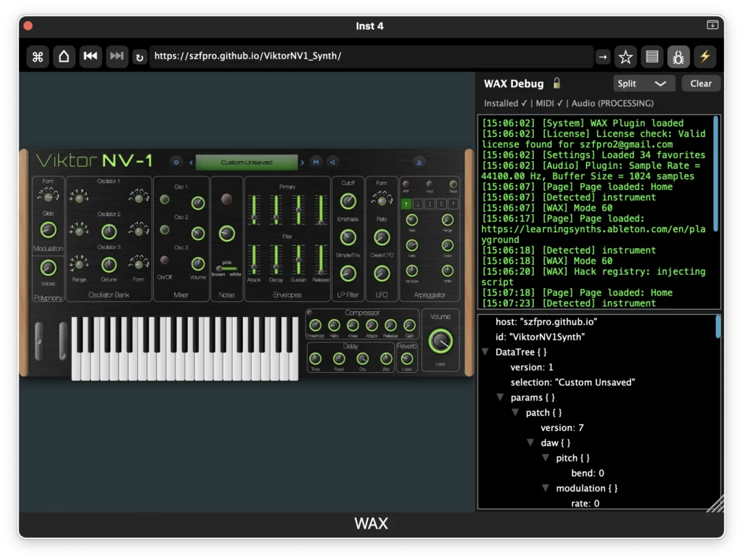Click the lightning bolt icon

(705, 57)
